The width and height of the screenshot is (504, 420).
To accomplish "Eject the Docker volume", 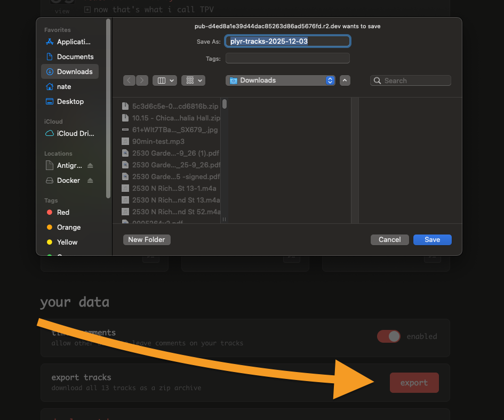I will pos(90,181).
